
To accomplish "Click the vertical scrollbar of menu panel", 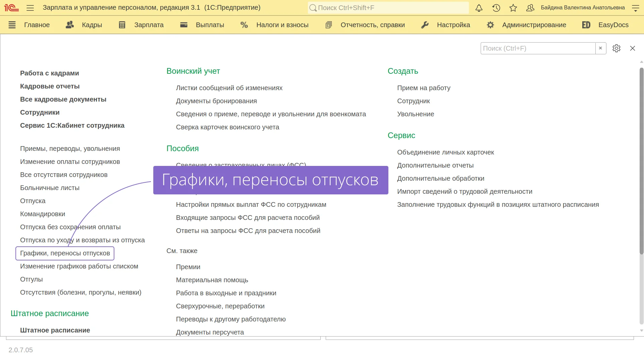I will coord(641,161).
